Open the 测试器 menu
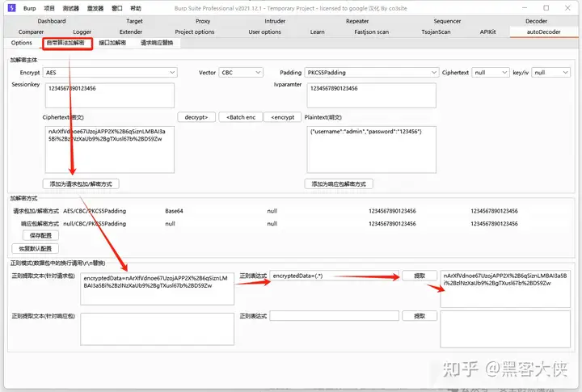 70,8
